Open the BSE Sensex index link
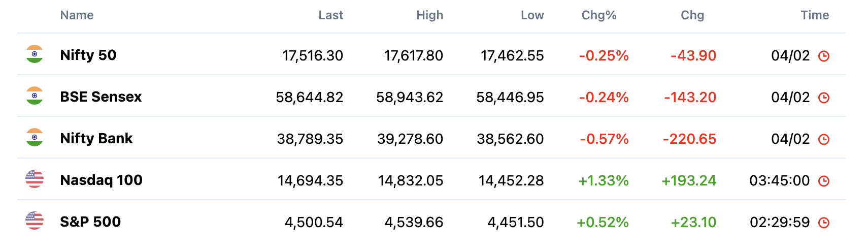 click(x=101, y=97)
